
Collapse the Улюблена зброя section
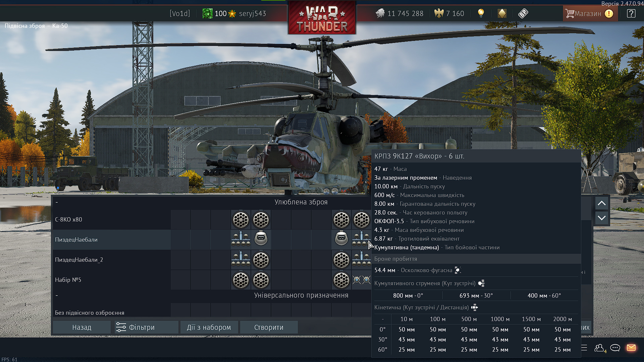(57, 202)
